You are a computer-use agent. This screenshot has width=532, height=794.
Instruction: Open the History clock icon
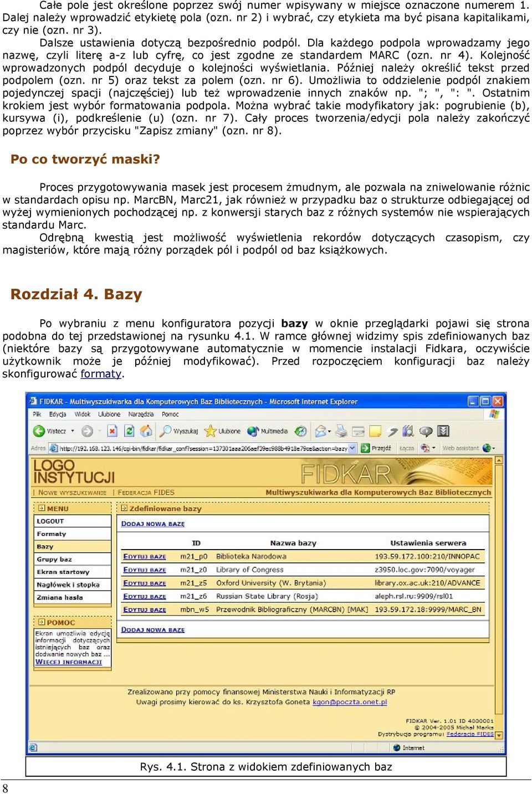pyautogui.click(x=300, y=431)
